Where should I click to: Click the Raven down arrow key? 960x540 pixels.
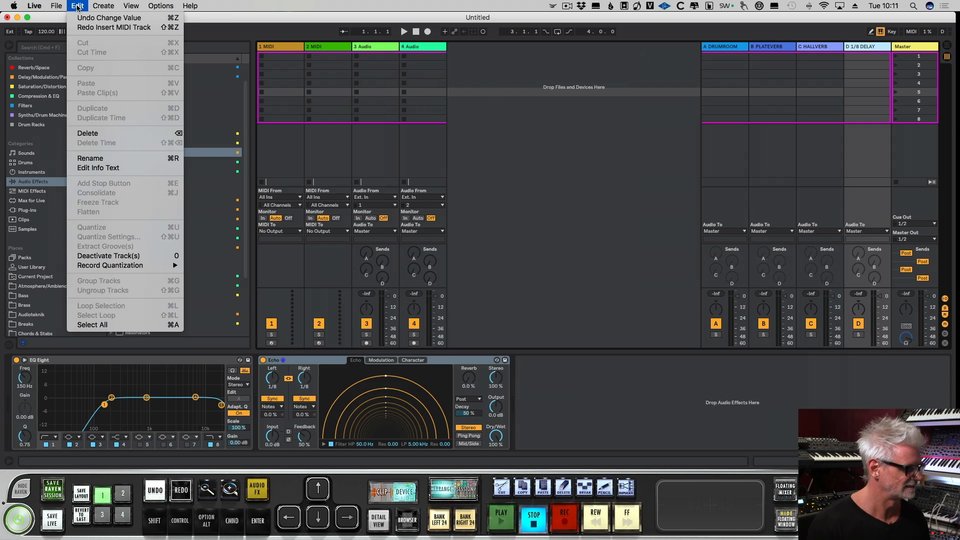tap(317, 517)
